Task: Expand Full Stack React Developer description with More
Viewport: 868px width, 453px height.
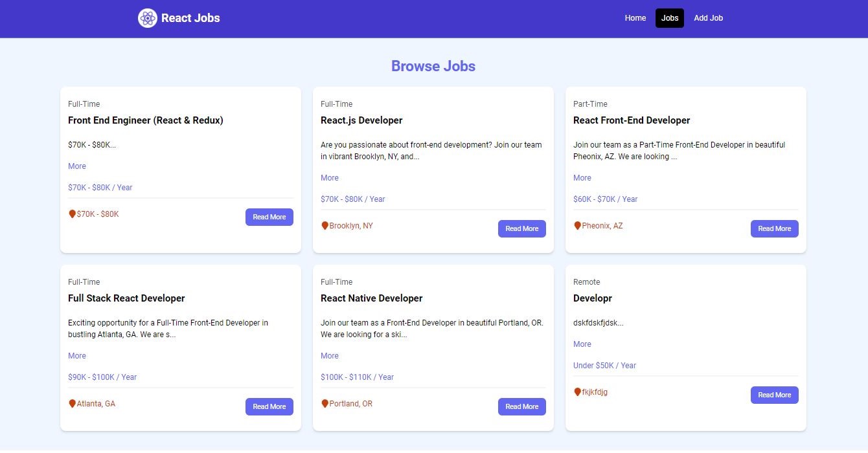Action: pos(77,356)
